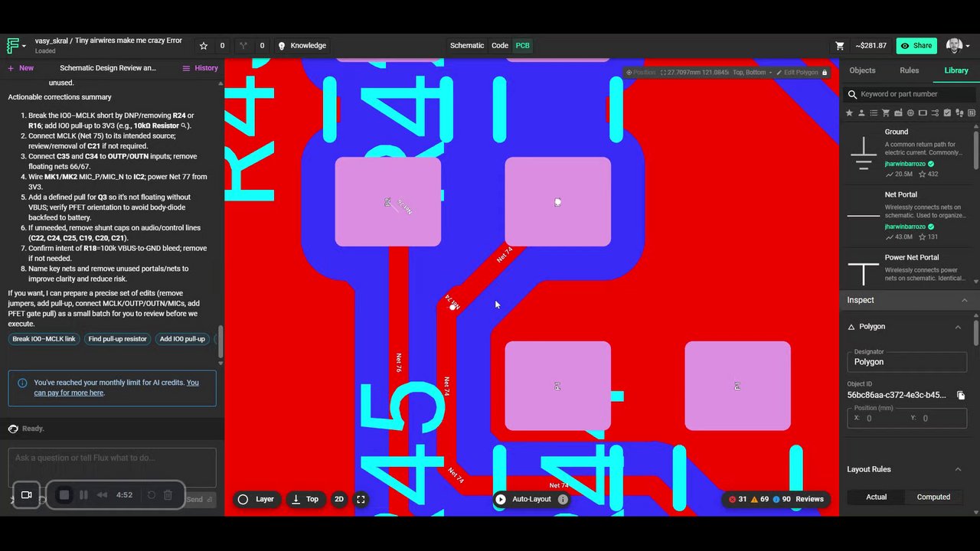Click the Share button
980x551 pixels.
pyautogui.click(x=916, y=46)
